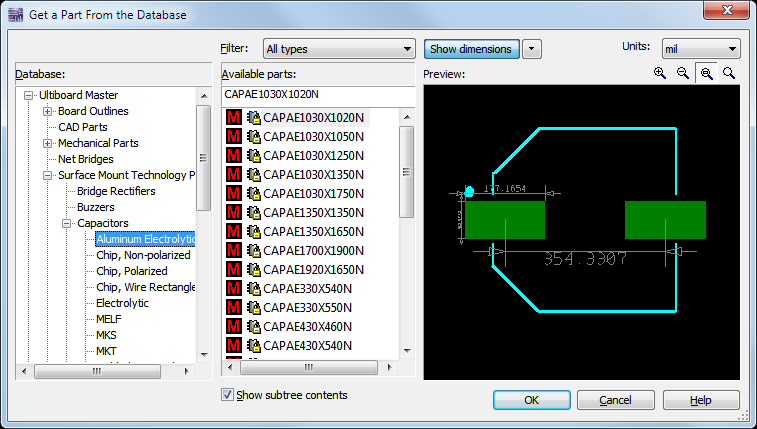
Task: Confirm with the OK button
Action: pyautogui.click(x=531, y=400)
